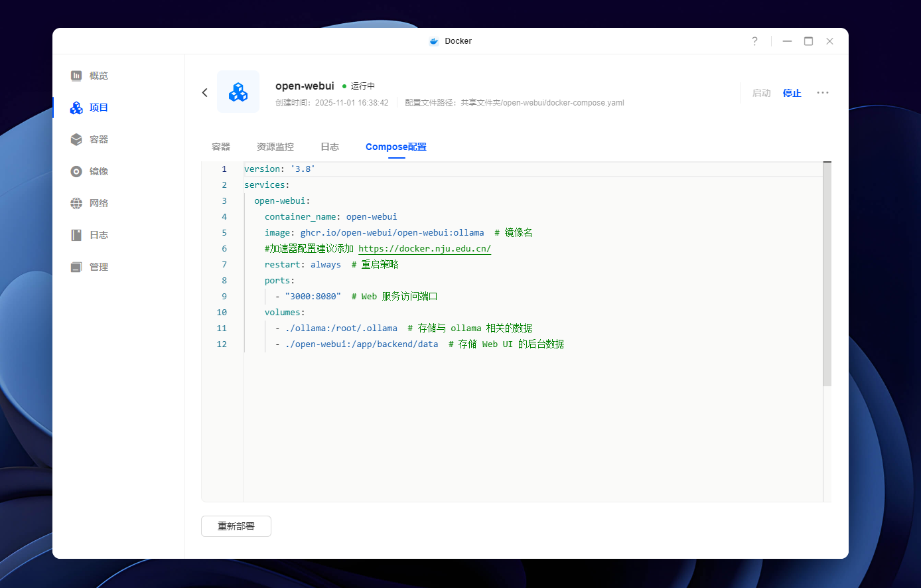This screenshot has height=588, width=921.
Task: Maximize the Docker window
Action: (x=808, y=41)
